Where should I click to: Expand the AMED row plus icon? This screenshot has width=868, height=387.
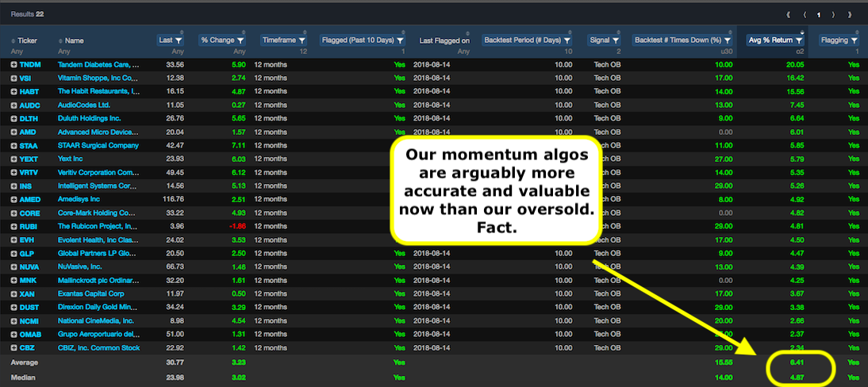pyautogui.click(x=13, y=199)
